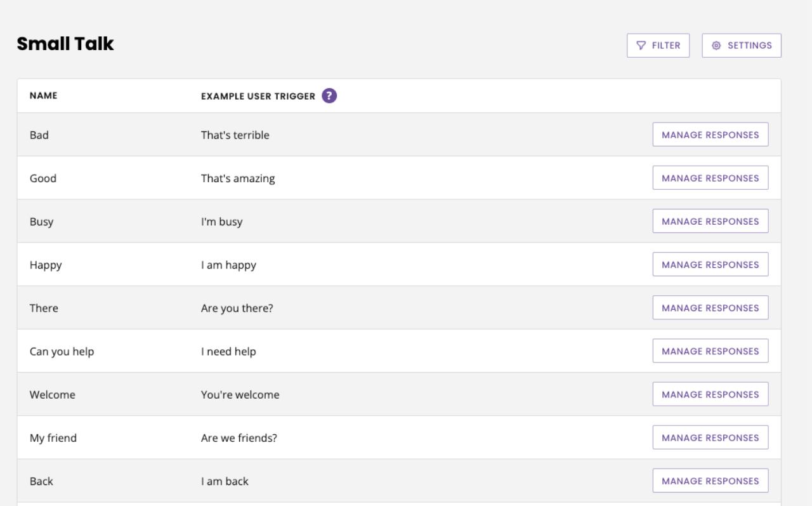Manage responses for Can you help
The height and width of the screenshot is (506, 812).
coord(710,351)
